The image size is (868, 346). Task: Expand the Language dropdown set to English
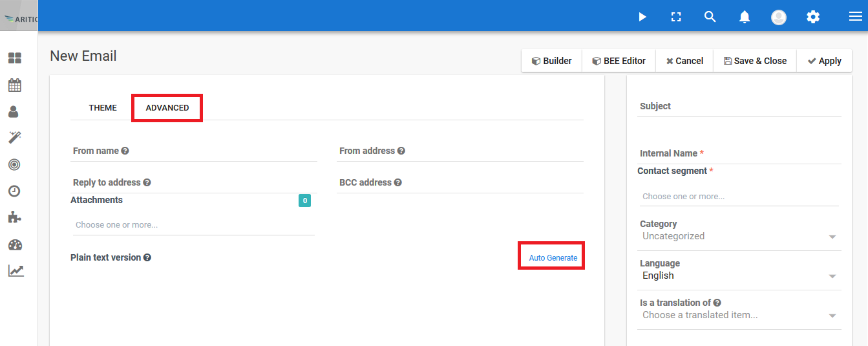click(739, 276)
